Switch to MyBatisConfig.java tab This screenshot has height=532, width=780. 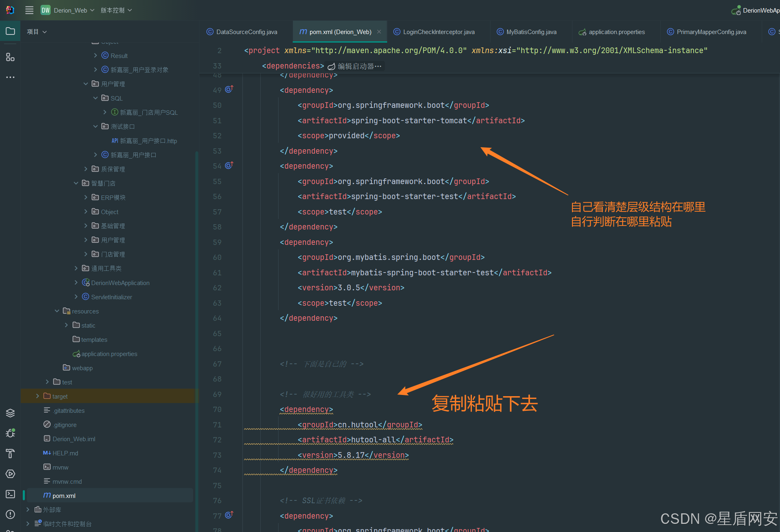531,32
